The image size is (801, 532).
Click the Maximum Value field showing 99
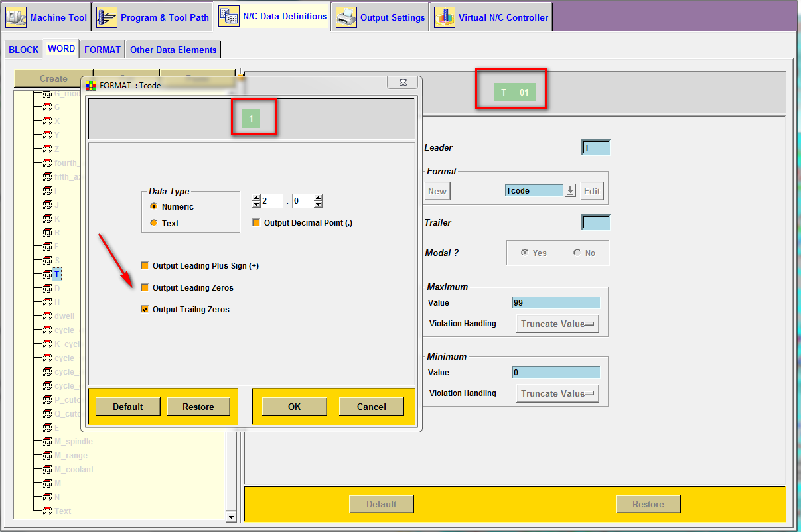[556, 303]
